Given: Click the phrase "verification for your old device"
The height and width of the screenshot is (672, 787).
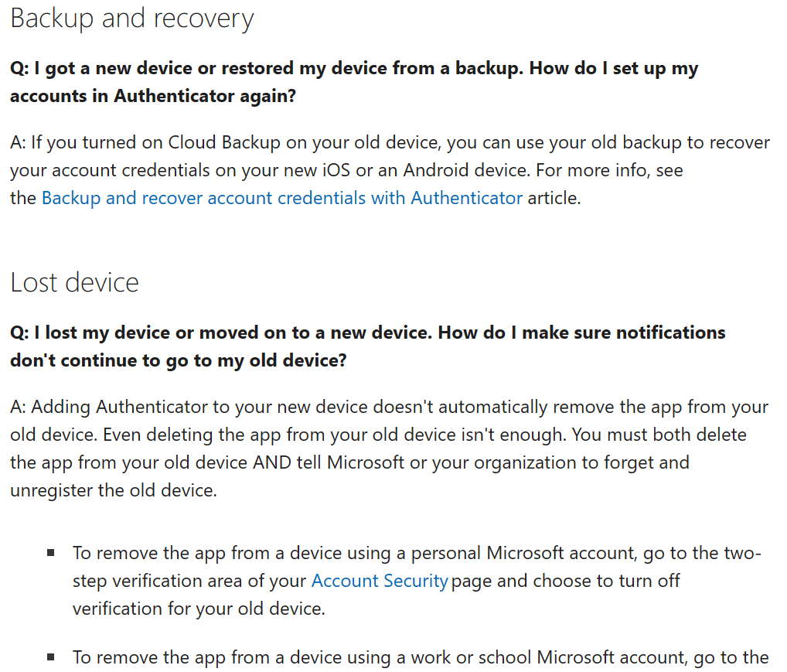Looking at the screenshot, I should (199, 609).
